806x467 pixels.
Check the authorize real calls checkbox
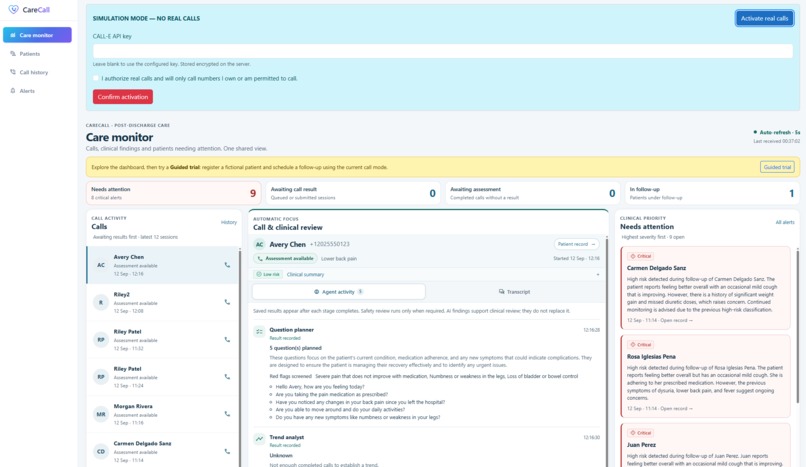(x=96, y=78)
